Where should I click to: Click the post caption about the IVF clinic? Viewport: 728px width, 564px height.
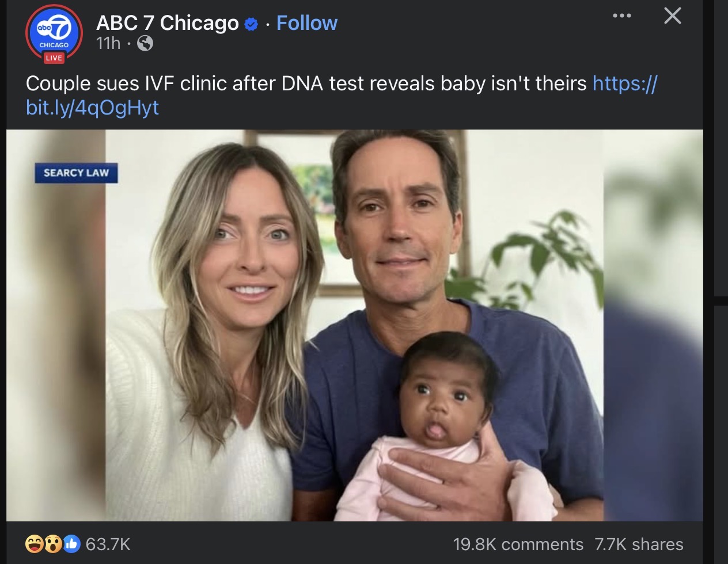(305, 83)
